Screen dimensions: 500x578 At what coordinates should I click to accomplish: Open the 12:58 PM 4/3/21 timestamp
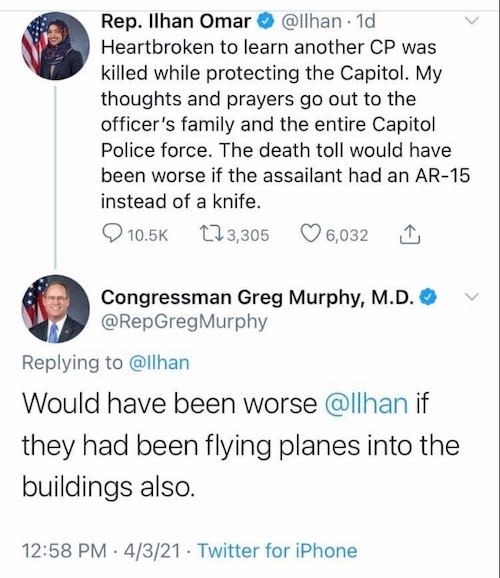tap(101, 551)
